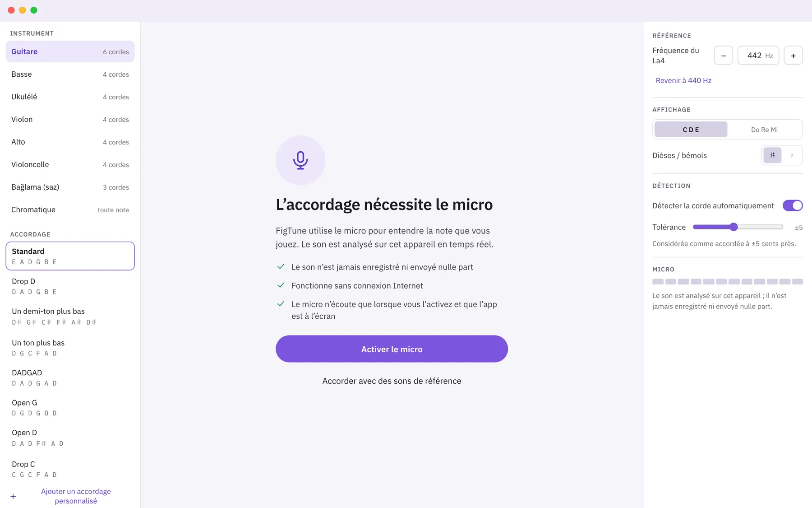Select the Basse instrument
812x508 pixels.
[70, 74]
